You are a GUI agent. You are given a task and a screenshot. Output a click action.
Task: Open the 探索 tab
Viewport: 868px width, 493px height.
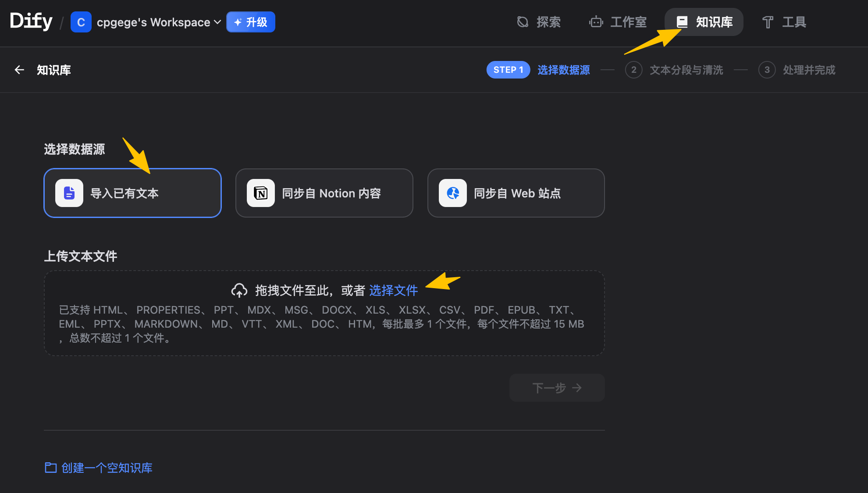click(539, 22)
